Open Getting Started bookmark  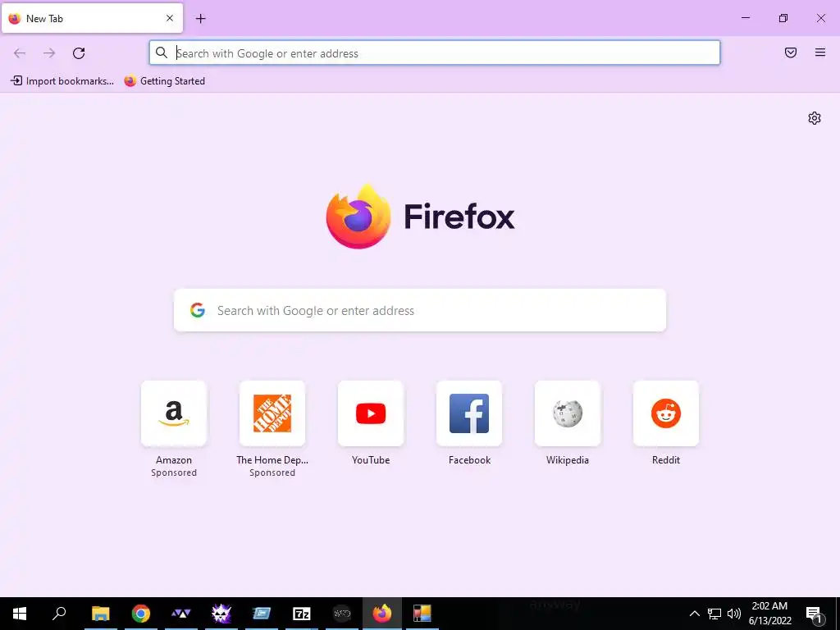click(x=164, y=81)
